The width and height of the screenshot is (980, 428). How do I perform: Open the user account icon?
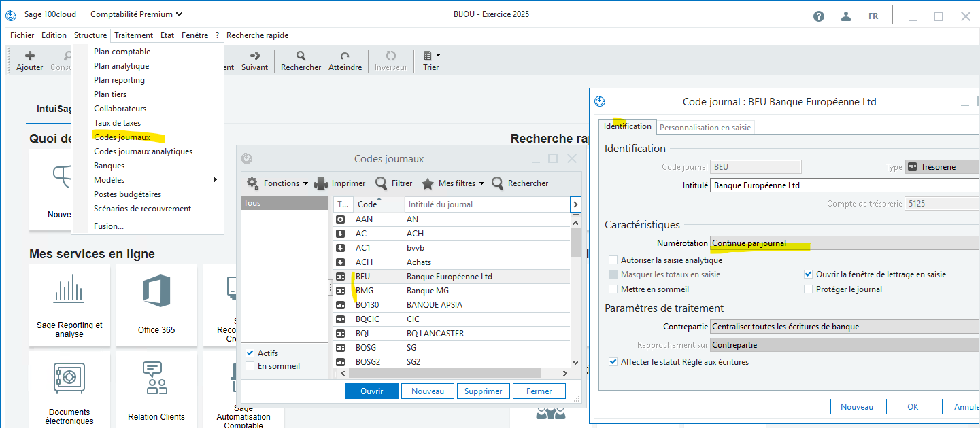pyautogui.click(x=845, y=16)
